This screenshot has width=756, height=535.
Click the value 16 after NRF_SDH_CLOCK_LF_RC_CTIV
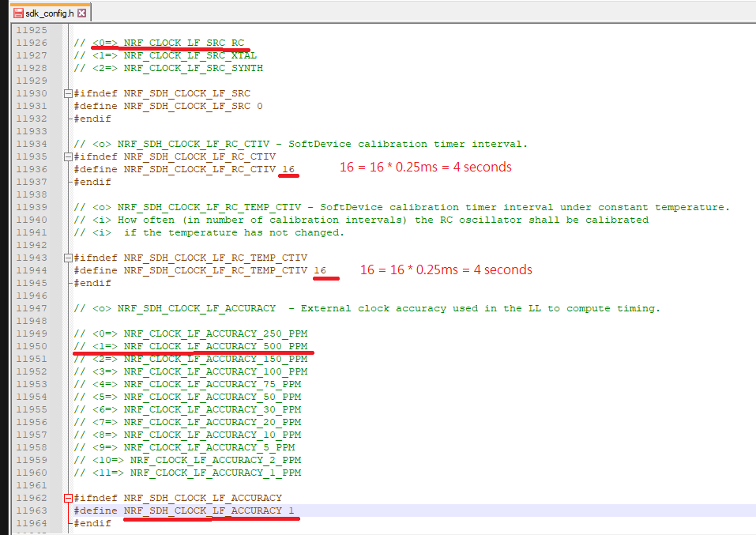[288, 169]
